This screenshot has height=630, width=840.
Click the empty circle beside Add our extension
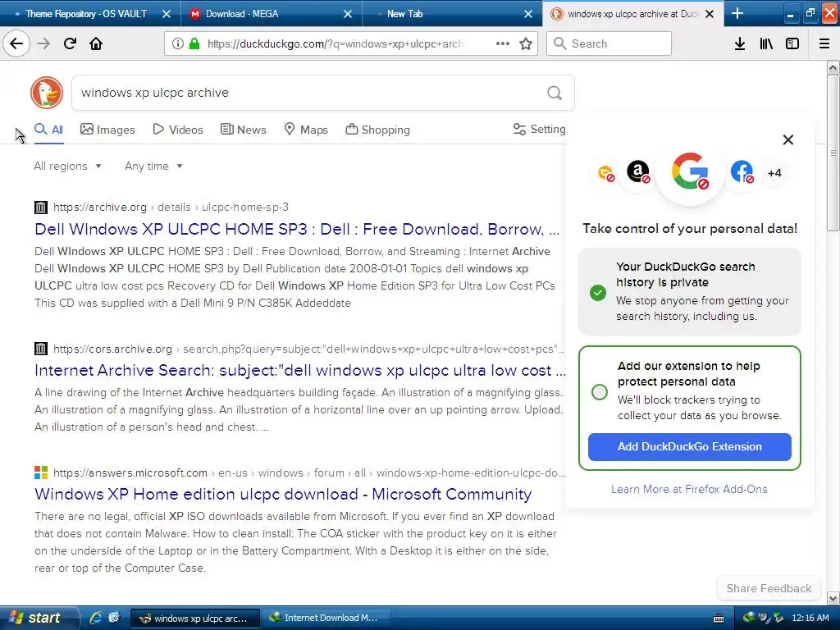600,392
